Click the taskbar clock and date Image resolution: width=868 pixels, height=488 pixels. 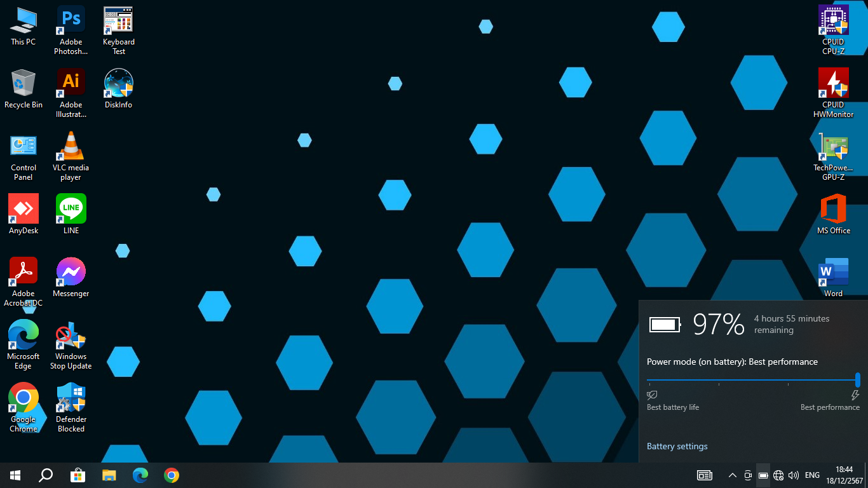[844, 475]
